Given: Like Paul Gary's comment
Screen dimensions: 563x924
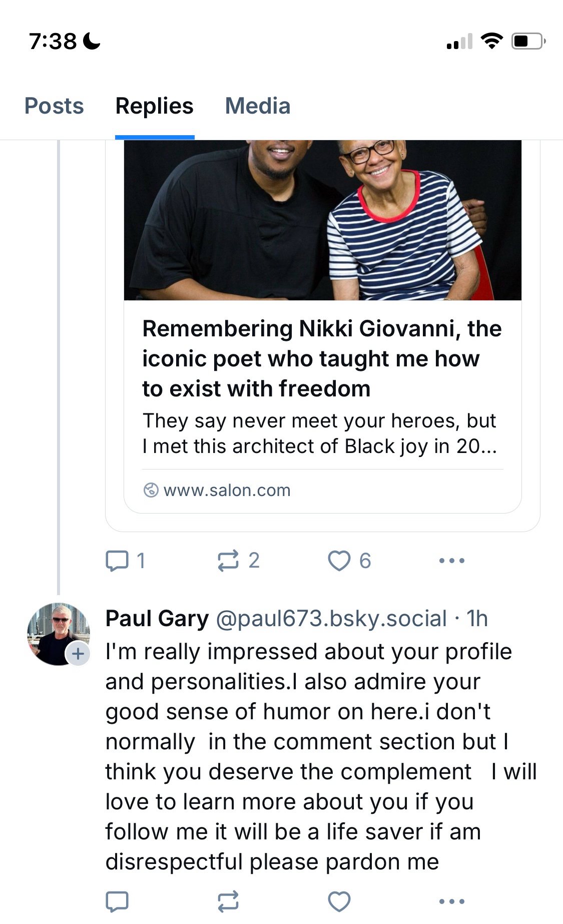Looking at the screenshot, I should [339, 901].
